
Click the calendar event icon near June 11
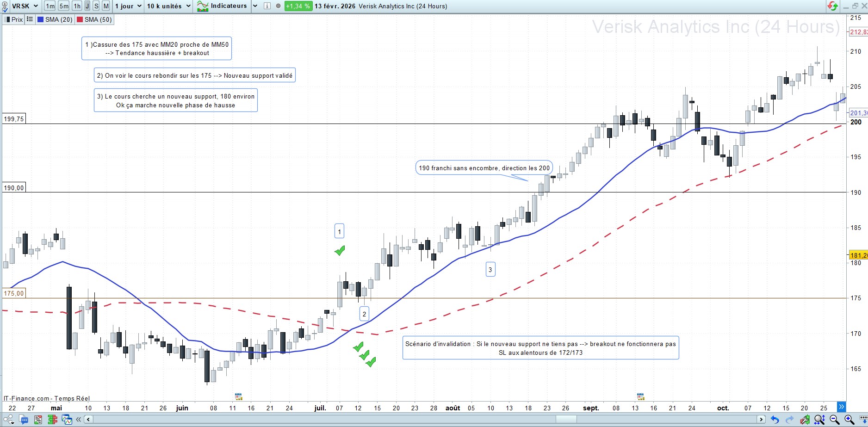(239, 396)
